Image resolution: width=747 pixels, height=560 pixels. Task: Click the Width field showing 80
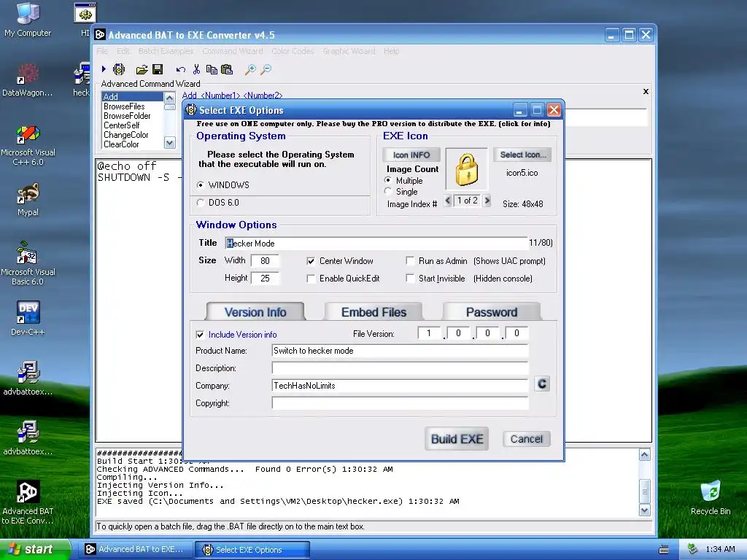265,261
